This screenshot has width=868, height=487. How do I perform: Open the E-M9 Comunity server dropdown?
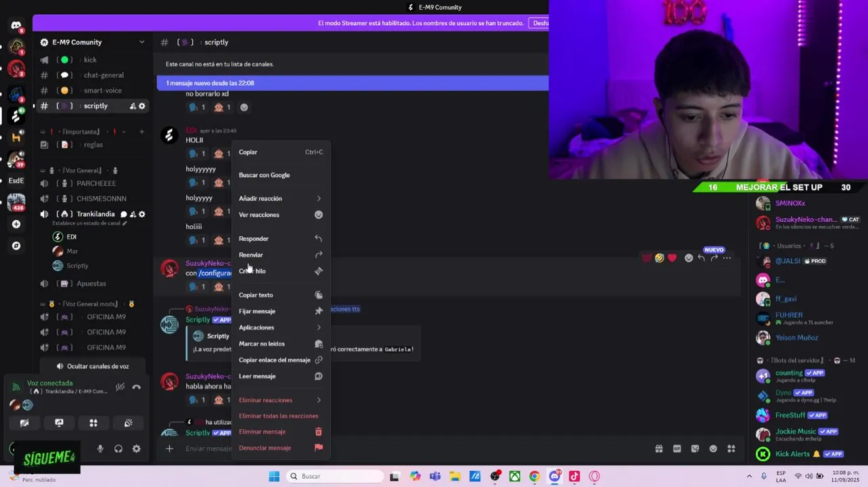coord(93,42)
